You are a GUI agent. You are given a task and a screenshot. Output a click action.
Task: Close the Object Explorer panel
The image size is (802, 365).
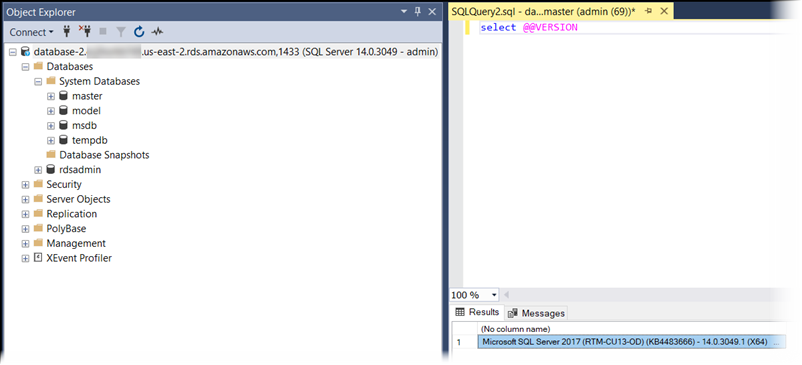(432, 11)
